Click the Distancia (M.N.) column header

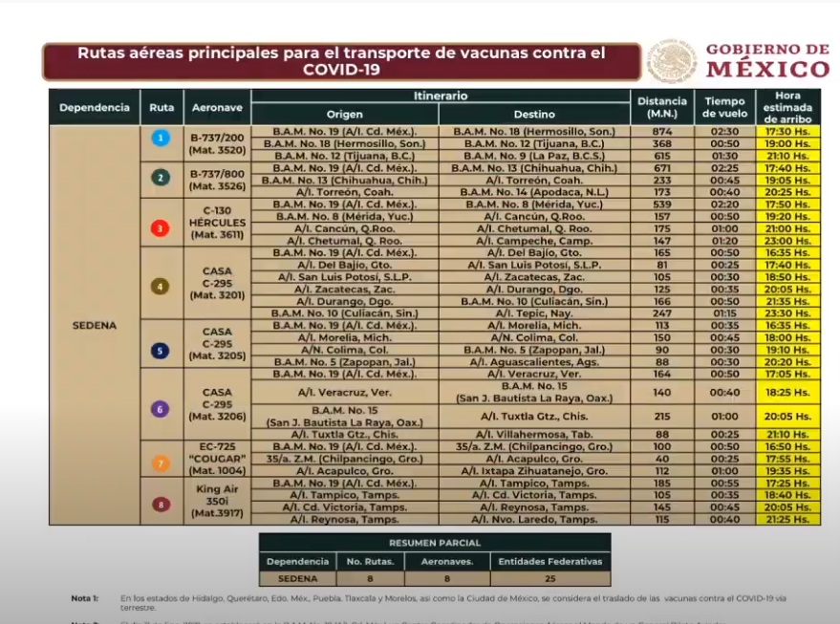[660, 107]
